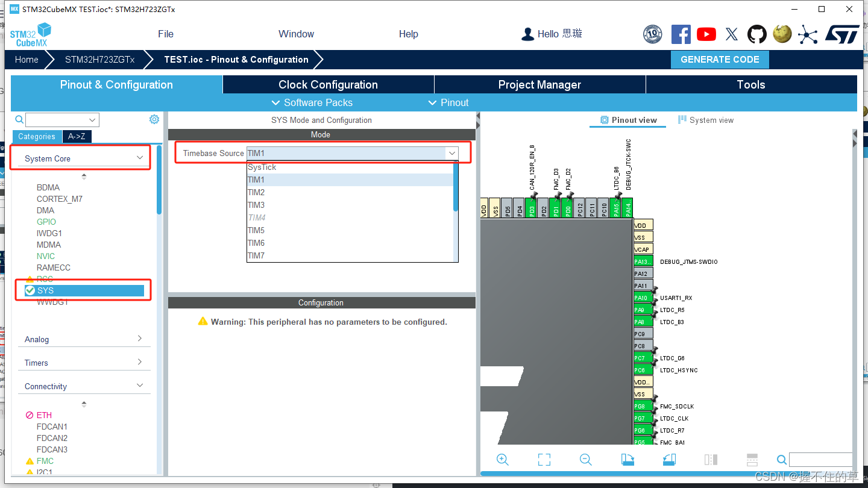The height and width of the screenshot is (488, 868).
Task: Click the STM32 CubeMX logo
Action: click(31, 35)
